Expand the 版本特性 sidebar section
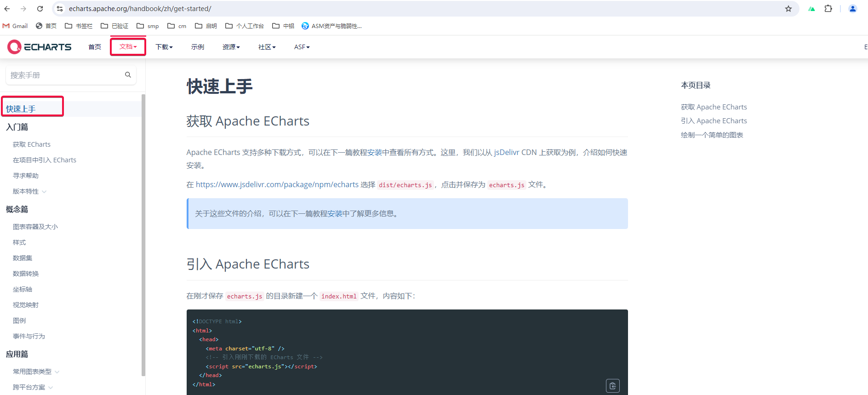Screen dimensions: 868x395 tap(29, 191)
